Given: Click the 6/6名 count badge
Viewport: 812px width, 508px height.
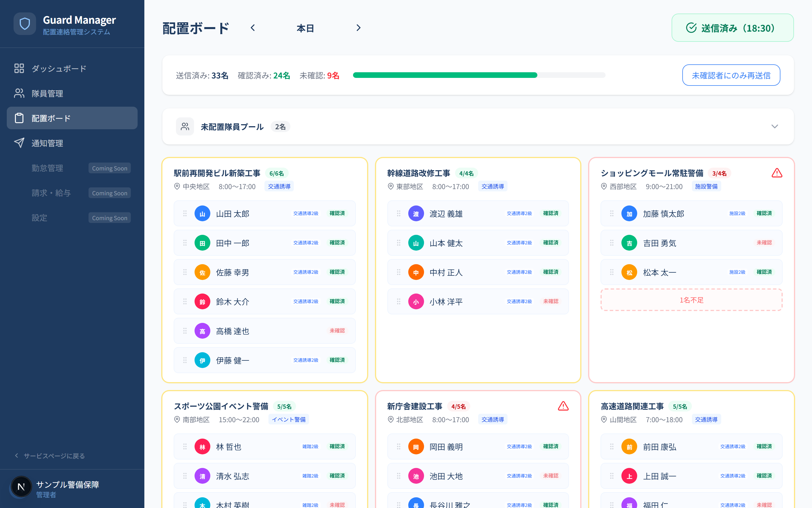Looking at the screenshot, I should pyautogui.click(x=277, y=173).
